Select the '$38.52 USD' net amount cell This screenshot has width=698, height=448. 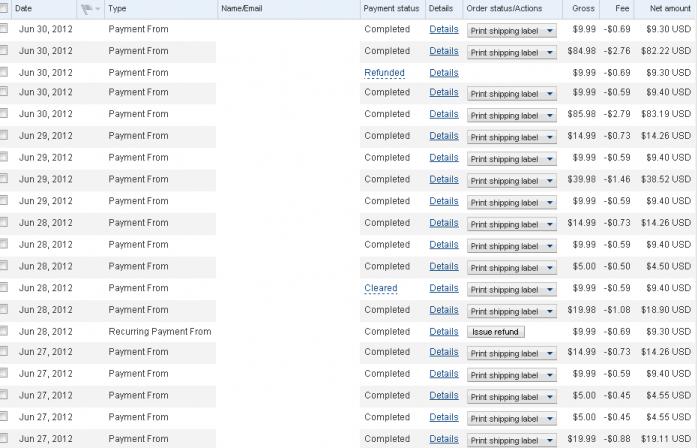click(x=666, y=179)
